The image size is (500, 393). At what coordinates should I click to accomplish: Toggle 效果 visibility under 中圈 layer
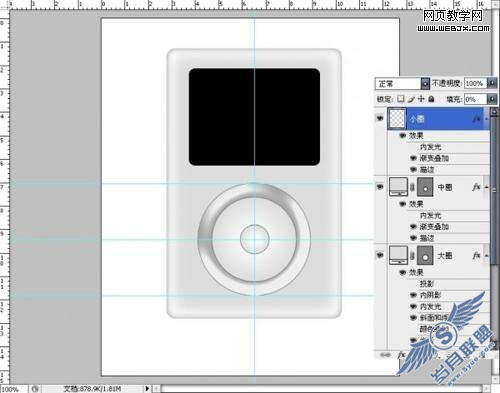(403, 204)
